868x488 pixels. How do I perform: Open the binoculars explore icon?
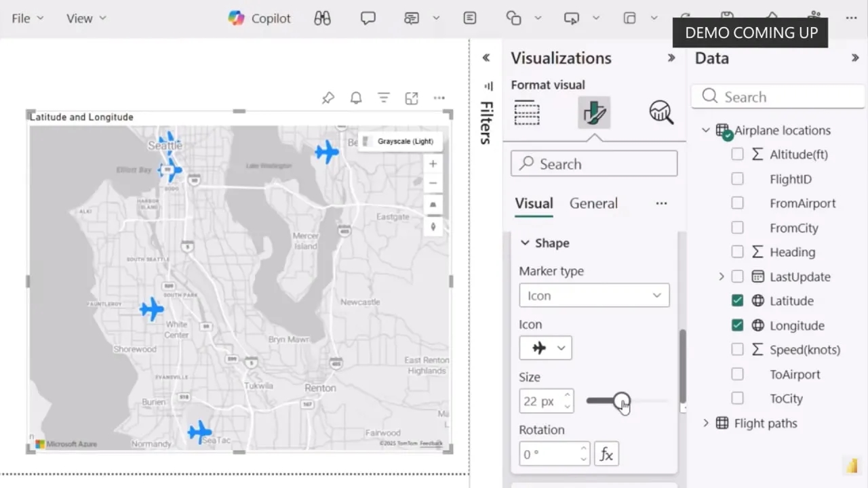click(x=322, y=18)
